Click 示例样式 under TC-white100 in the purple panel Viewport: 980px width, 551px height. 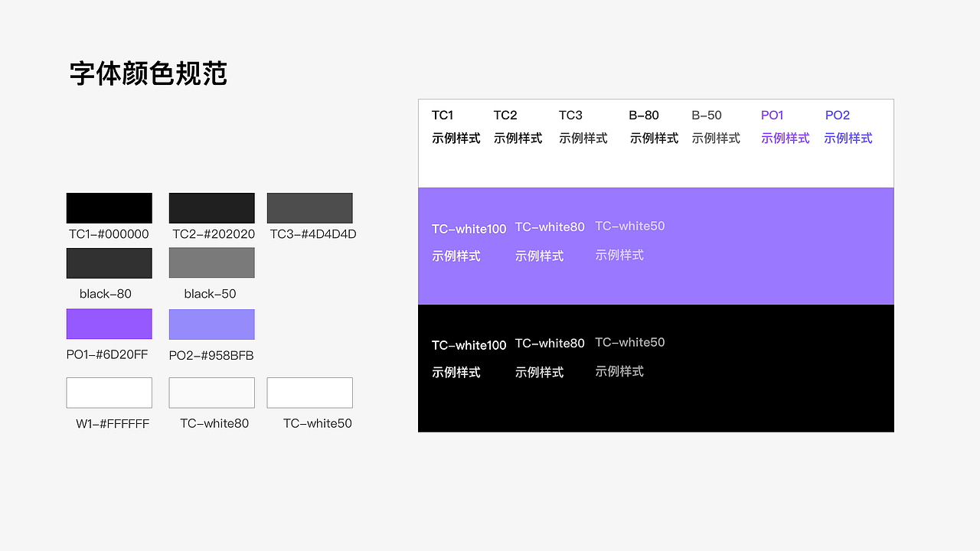[x=456, y=256]
